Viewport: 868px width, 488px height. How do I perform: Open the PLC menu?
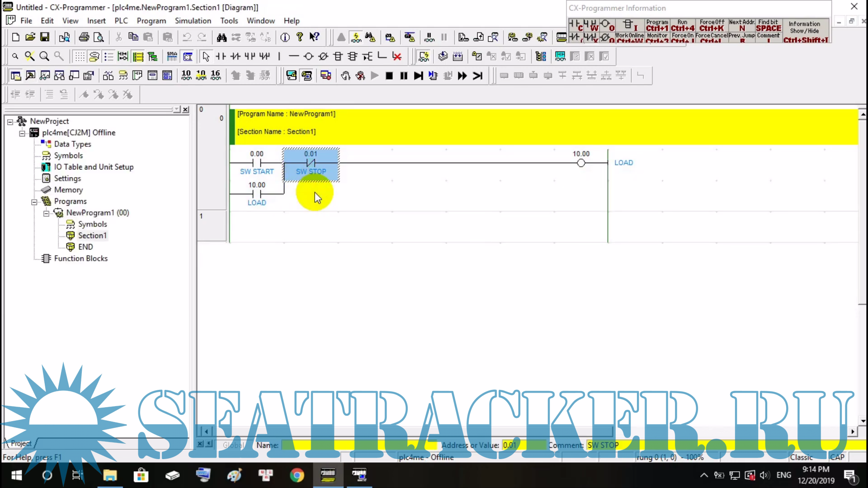121,21
